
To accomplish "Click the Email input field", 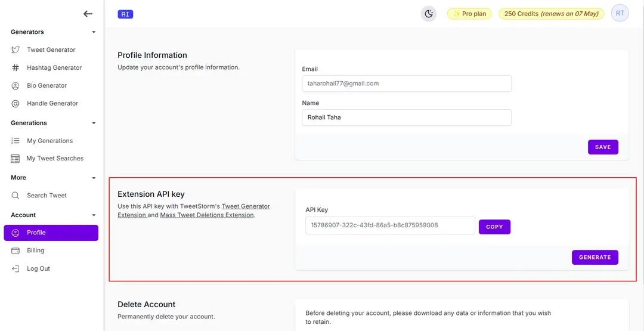I will pyautogui.click(x=407, y=83).
